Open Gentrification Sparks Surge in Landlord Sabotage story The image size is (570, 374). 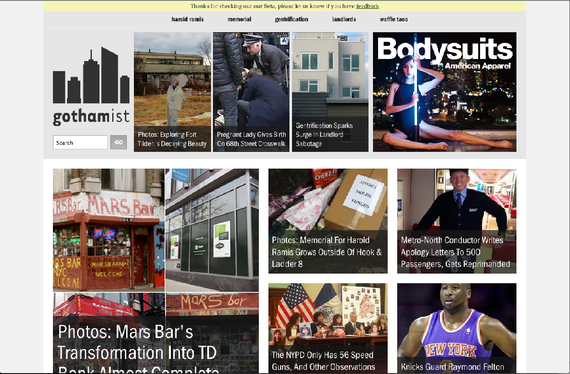coord(330,92)
